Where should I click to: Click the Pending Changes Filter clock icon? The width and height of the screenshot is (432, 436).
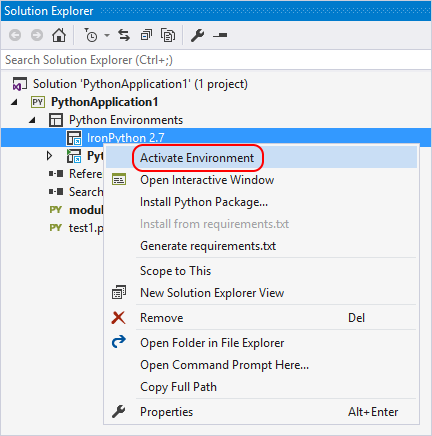point(90,35)
